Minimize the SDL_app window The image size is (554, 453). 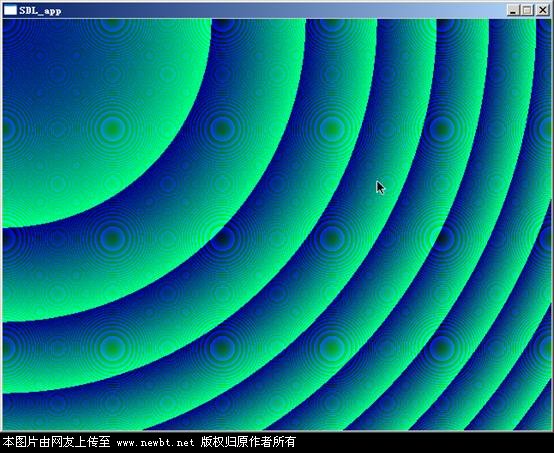point(513,10)
